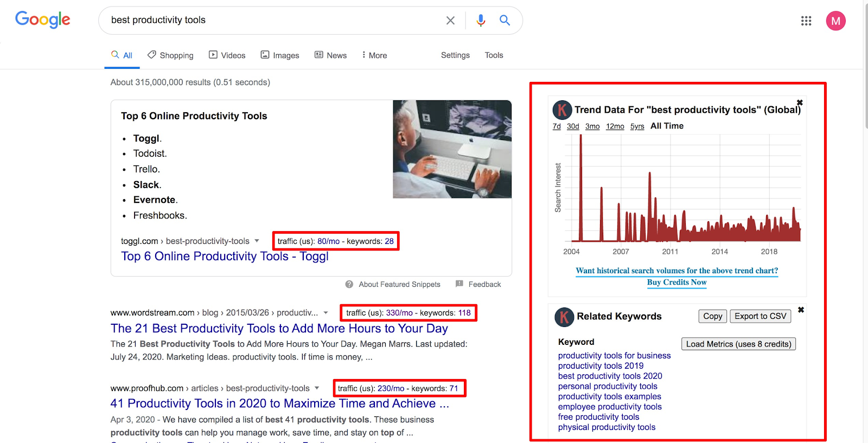Click the 230/mo traffic value for proofhub
This screenshot has height=443, width=868.
click(391, 388)
